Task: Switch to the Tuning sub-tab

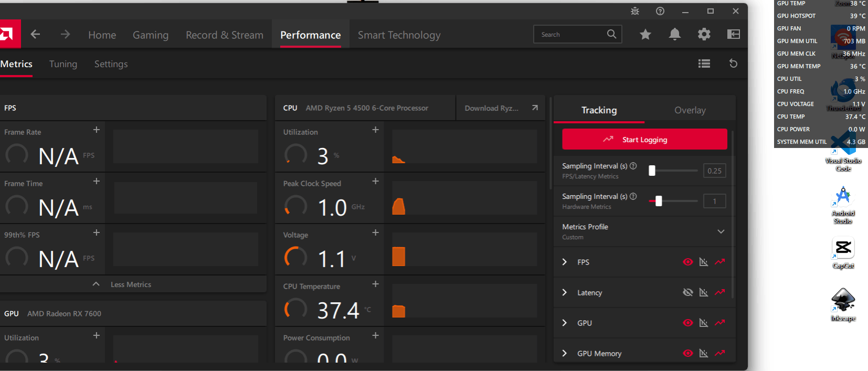Action: tap(63, 64)
